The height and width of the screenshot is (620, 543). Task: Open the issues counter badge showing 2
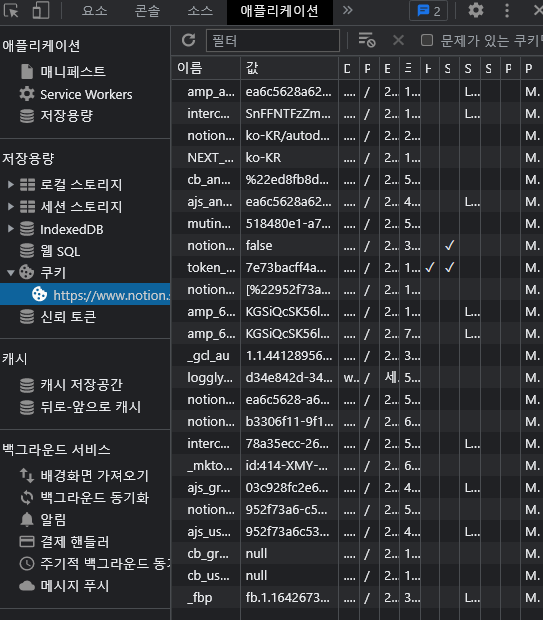[428, 11]
